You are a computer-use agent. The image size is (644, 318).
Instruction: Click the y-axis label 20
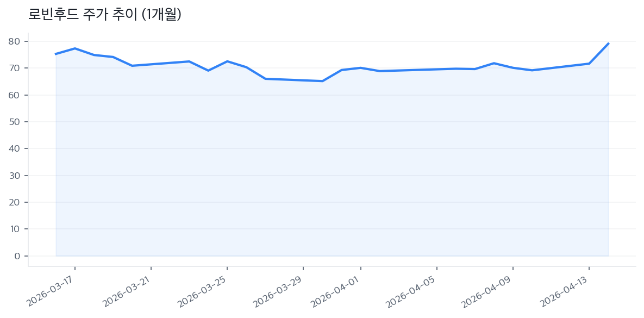(x=14, y=202)
